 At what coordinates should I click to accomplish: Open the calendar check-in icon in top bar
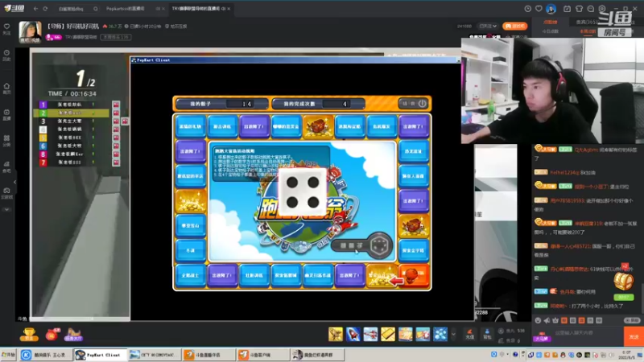pos(567,9)
